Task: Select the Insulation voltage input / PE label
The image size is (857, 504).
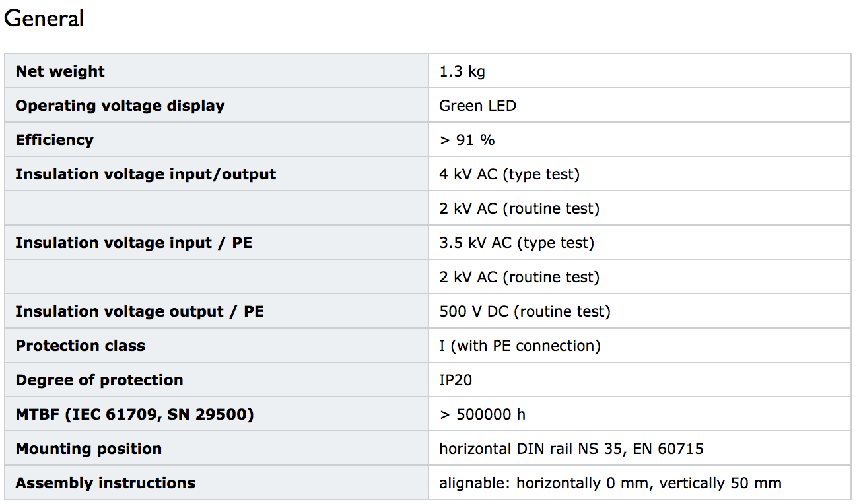Action: click(133, 243)
